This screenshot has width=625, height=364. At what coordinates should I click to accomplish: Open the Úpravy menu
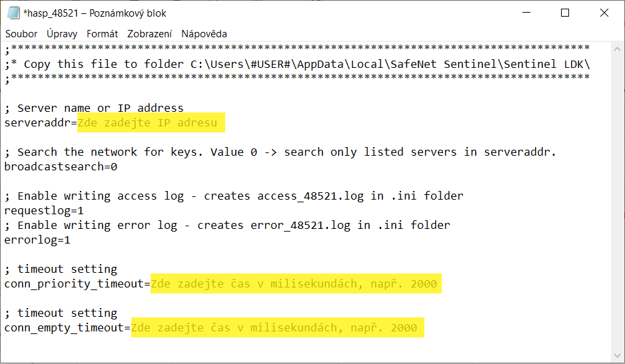coord(62,34)
